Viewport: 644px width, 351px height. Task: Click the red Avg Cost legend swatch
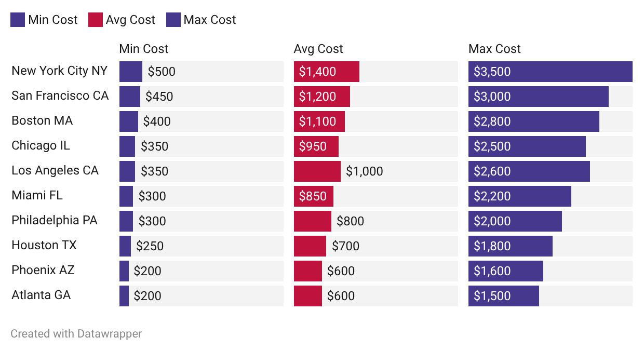point(95,20)
